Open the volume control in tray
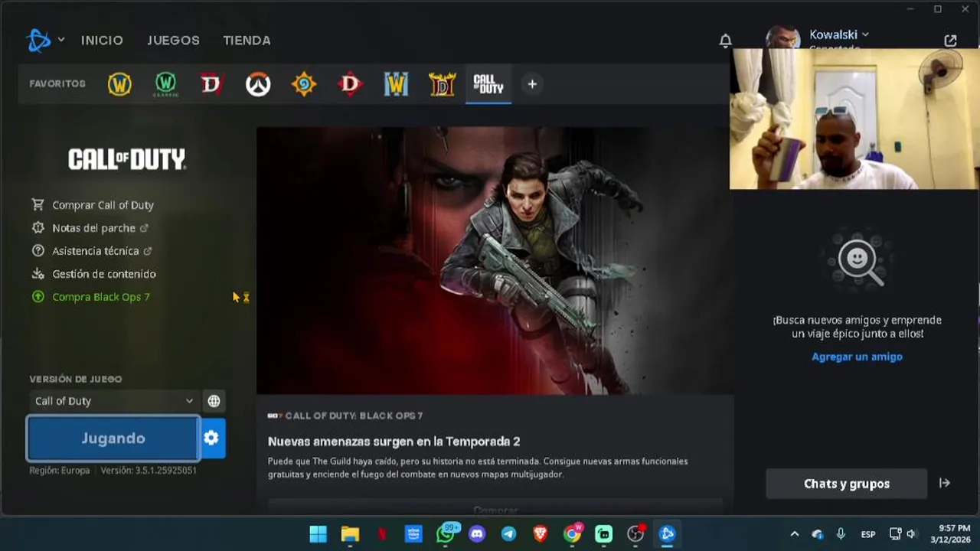Image resolution: width=980 pixels, height=551 pixels. click(911, 534)
